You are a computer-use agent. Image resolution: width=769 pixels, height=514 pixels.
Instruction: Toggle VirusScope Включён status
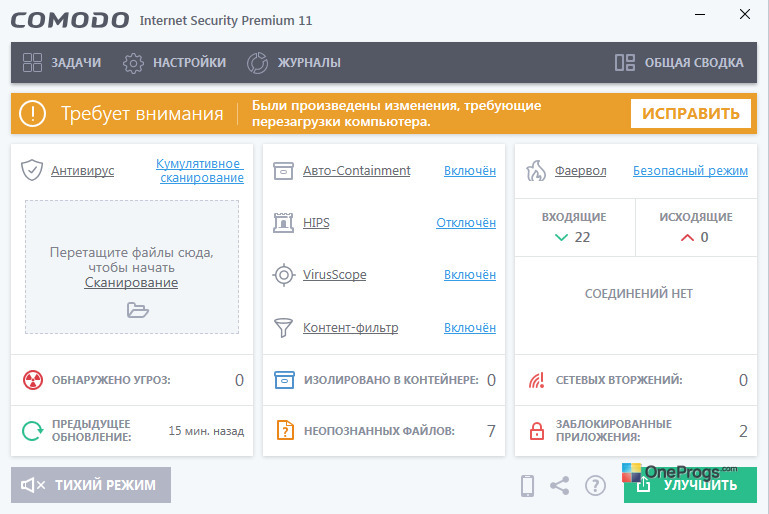click(x=470, y=275)
